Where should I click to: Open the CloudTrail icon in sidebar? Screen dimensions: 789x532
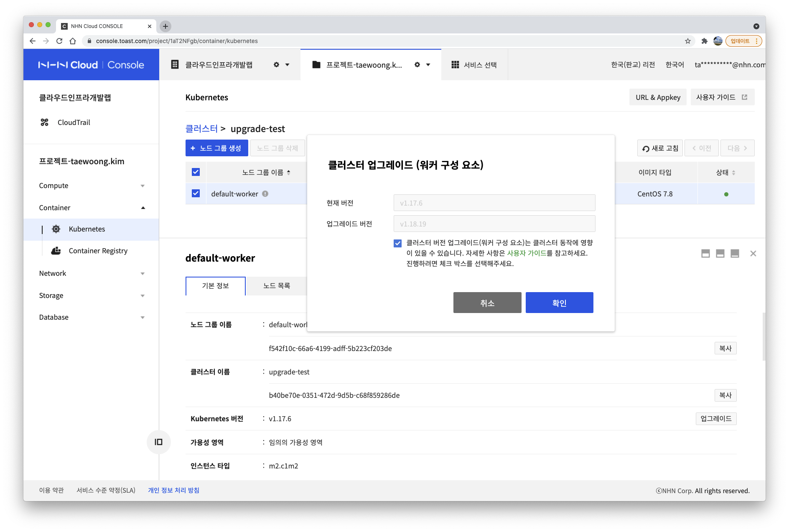pos(44,122)
